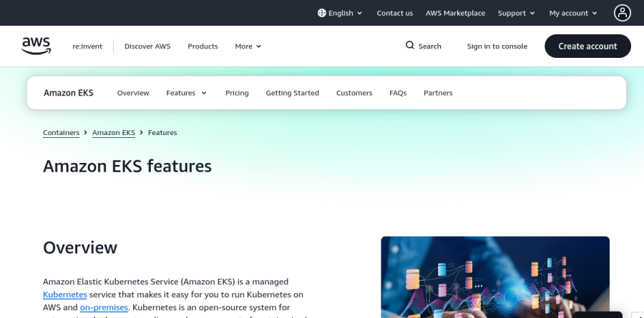This screenshot has height=318, width=644.
Task: Click the Amazon EKS breadcrumb link
Action: click(113, 132)
